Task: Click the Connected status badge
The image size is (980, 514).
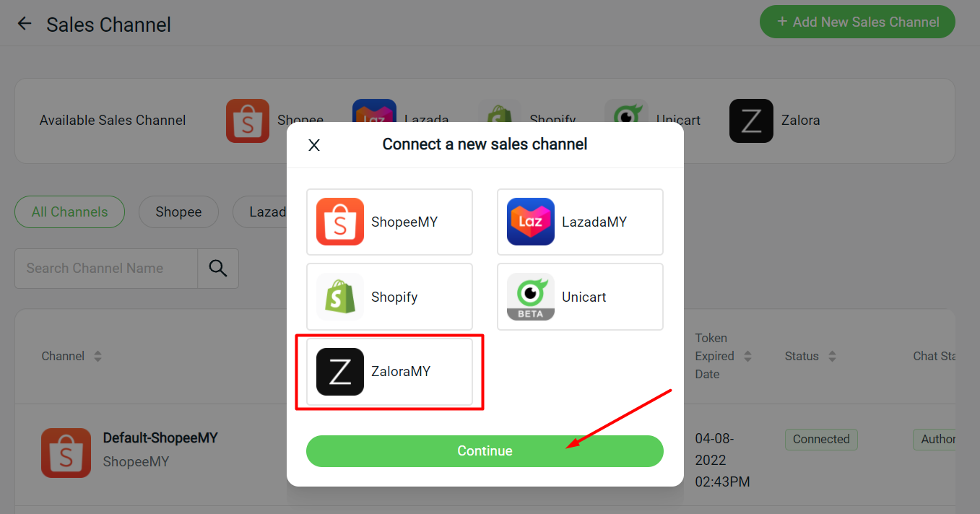Action: click(821, 439)
